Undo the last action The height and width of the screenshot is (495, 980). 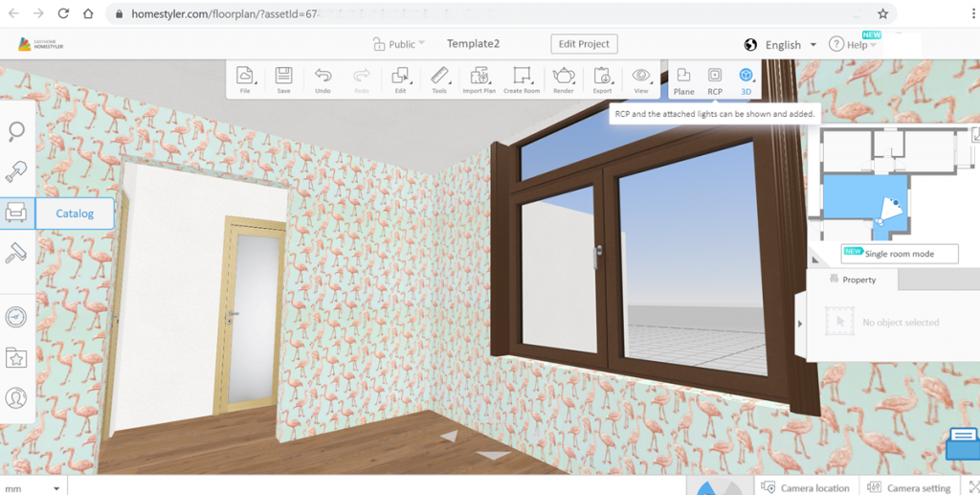click(x=323, y=79)
